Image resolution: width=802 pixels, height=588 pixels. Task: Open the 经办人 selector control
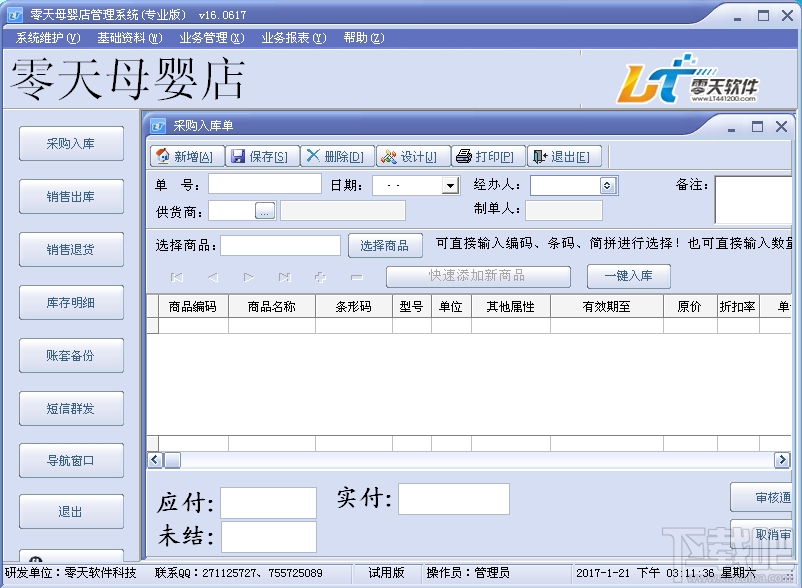click(x=605, y=184)
